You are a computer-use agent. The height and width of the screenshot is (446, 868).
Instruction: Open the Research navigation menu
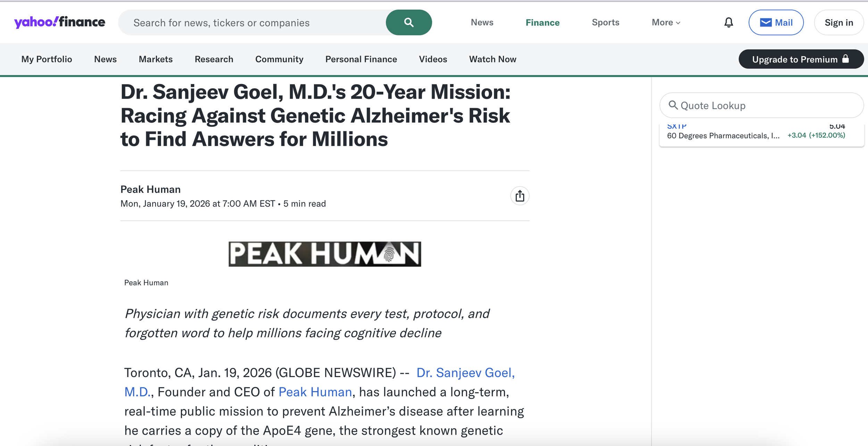click(x=214, y=59)
